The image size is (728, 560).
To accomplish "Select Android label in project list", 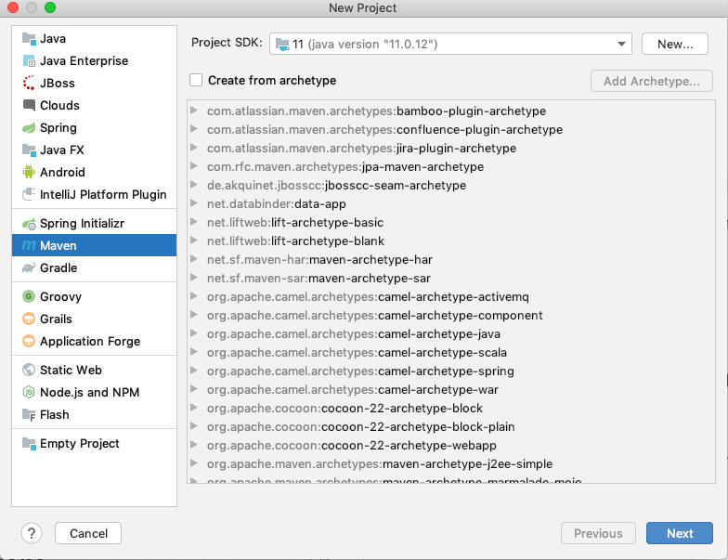I will tap(62, 173).
